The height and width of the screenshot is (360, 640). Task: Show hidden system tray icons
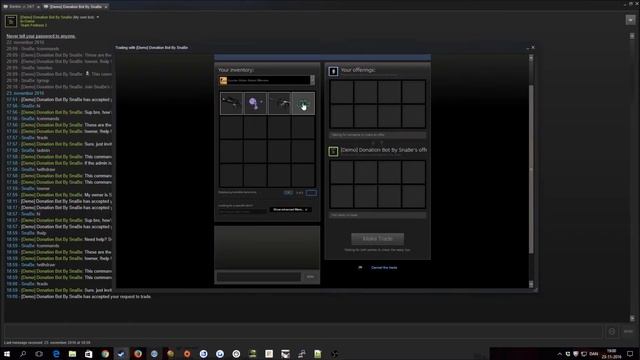(560, 354)
